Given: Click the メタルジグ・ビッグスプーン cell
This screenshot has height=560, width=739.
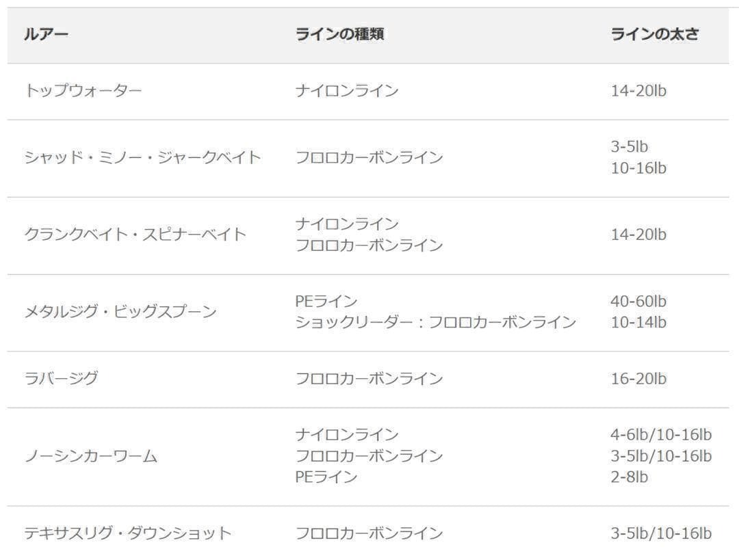Looking at the screenshot, I should click(x=120, y=312).
